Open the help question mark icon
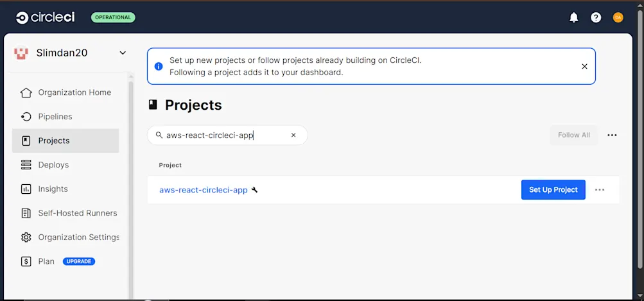The height and width of the screenshot is (301, 644). coord(596,18)
